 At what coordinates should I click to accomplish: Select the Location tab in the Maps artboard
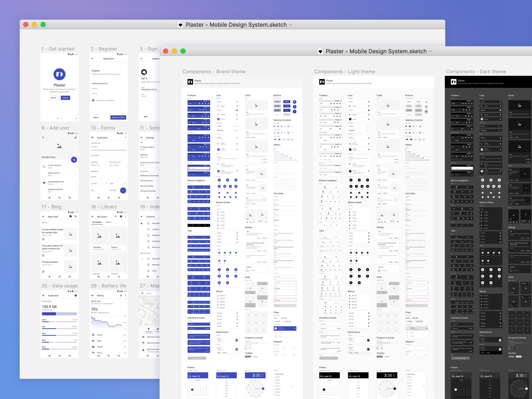tap(149, 330)
